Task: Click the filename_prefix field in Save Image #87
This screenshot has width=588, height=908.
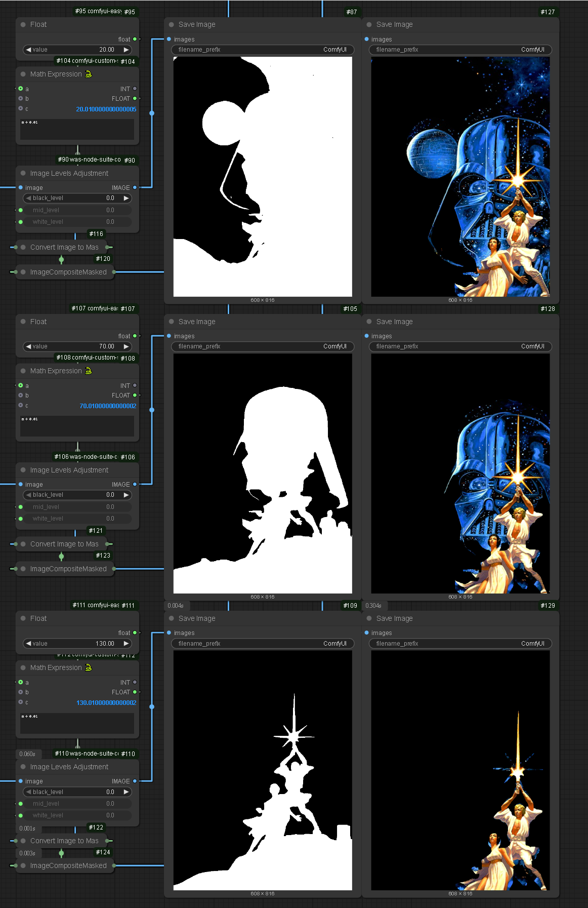Action: point(263,50)
